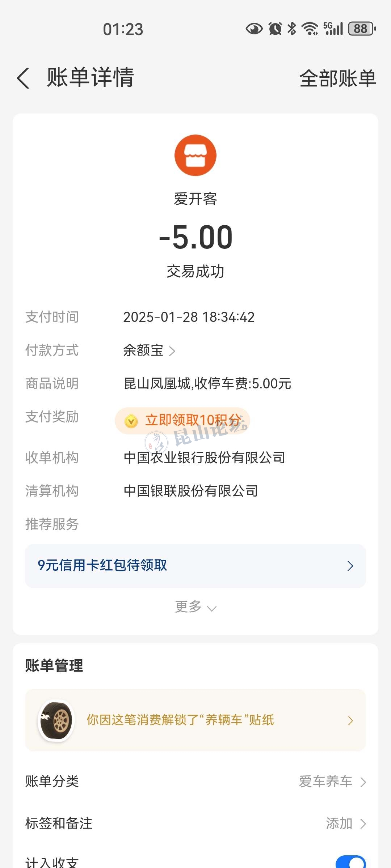Tap the 5G signal strength indicator

[333, 29]
